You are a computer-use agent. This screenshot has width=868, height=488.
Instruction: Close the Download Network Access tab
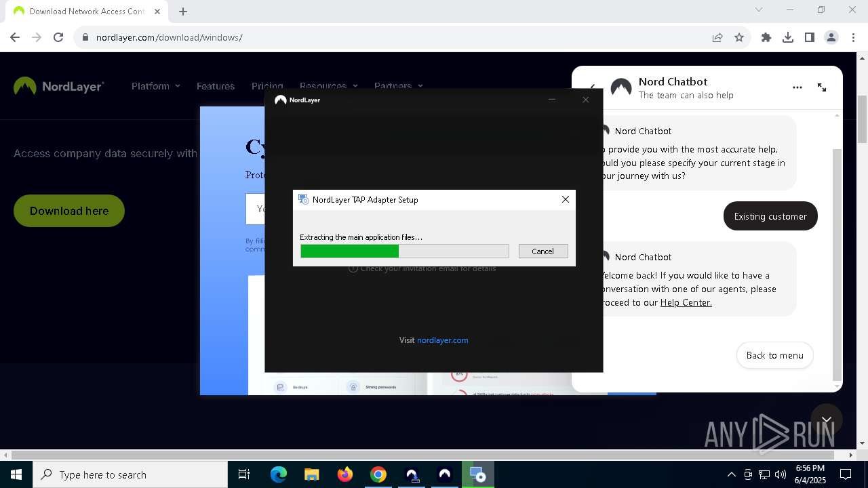pos(157,11)
